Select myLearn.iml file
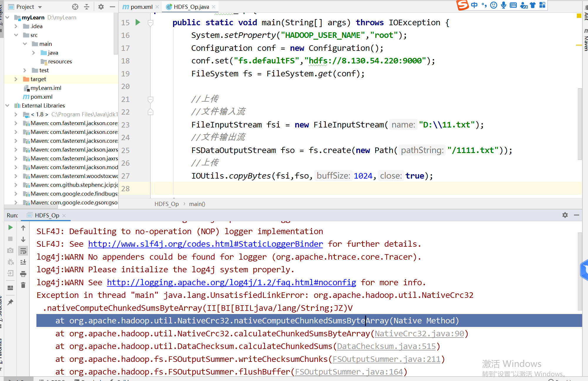Image resolution: width=588 pixels, height=381 pixels. click(x=46, y=88)
